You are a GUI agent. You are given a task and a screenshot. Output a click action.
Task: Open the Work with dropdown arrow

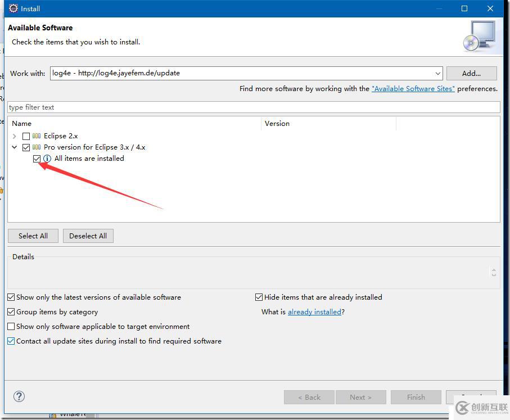pos(438,74)
